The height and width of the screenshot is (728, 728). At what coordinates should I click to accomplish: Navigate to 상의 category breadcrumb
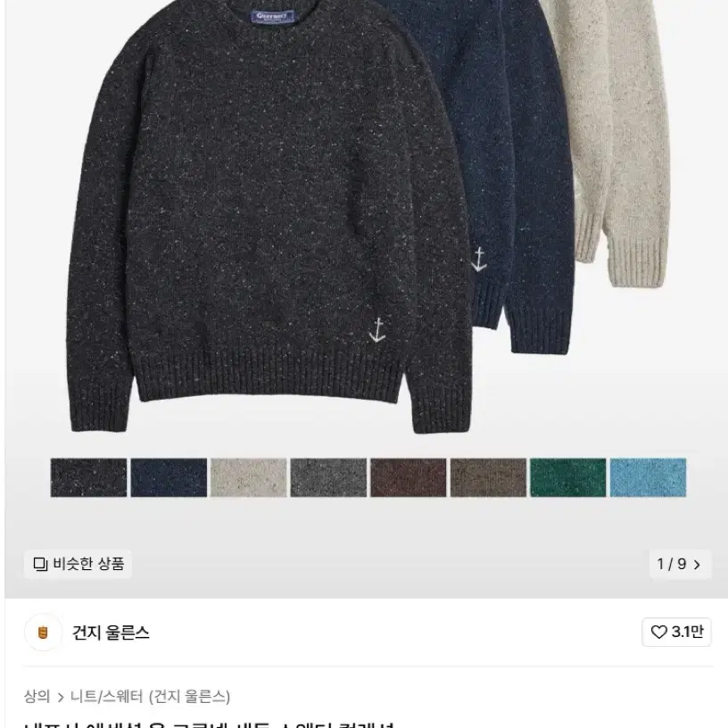point(37,697)
